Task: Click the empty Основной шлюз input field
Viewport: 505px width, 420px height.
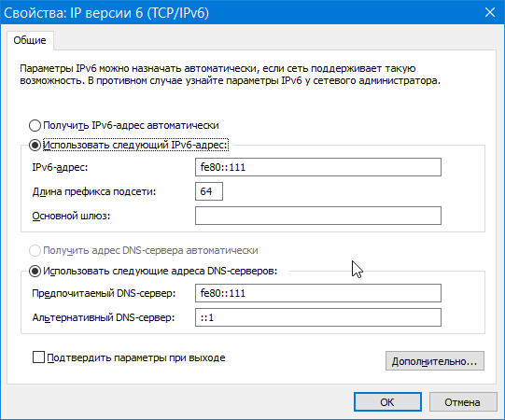Action: 318,216
